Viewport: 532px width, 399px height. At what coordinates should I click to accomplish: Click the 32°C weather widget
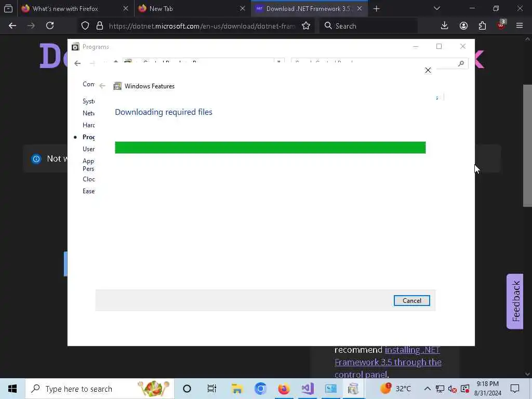tap(395, 388)
